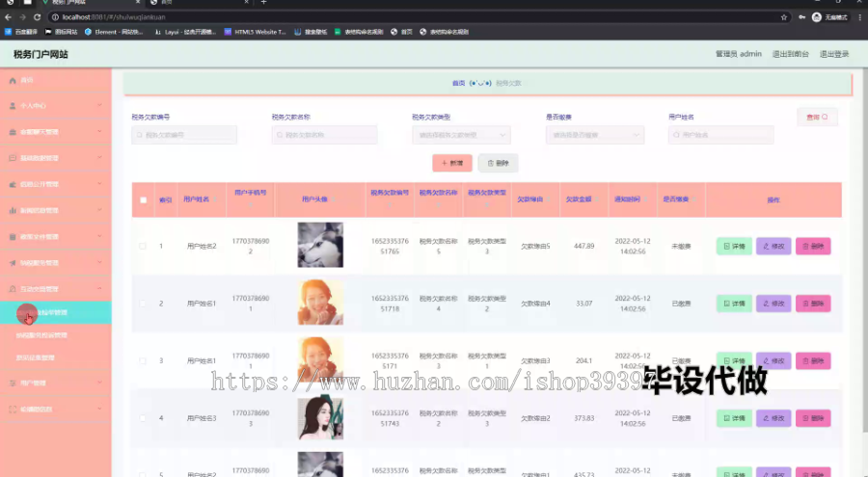Expand the last sidebar menu chevron
The width and height of the screenshot is (868, 477).
[x=99, y=409]
